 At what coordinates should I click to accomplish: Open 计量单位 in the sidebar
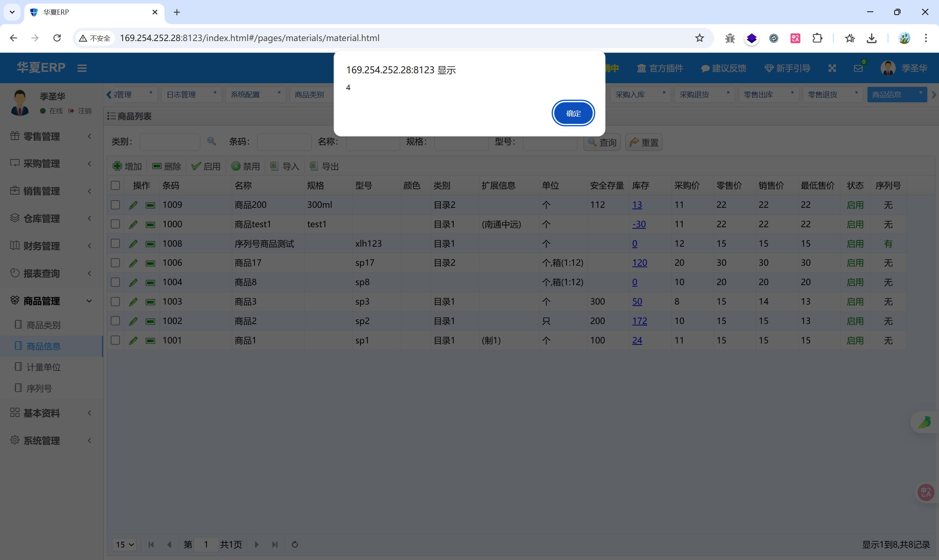click(x=43, y=367)
